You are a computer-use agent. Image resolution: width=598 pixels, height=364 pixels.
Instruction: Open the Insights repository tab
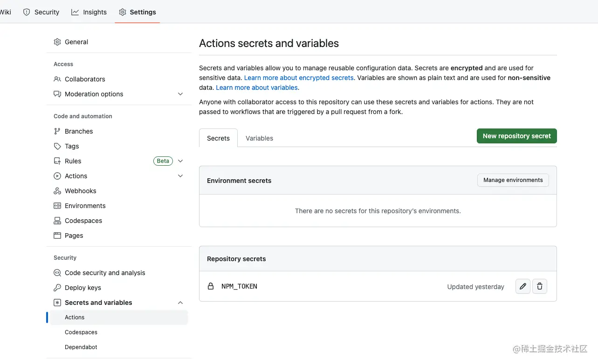pyautogui.click(x=89, y=12)
